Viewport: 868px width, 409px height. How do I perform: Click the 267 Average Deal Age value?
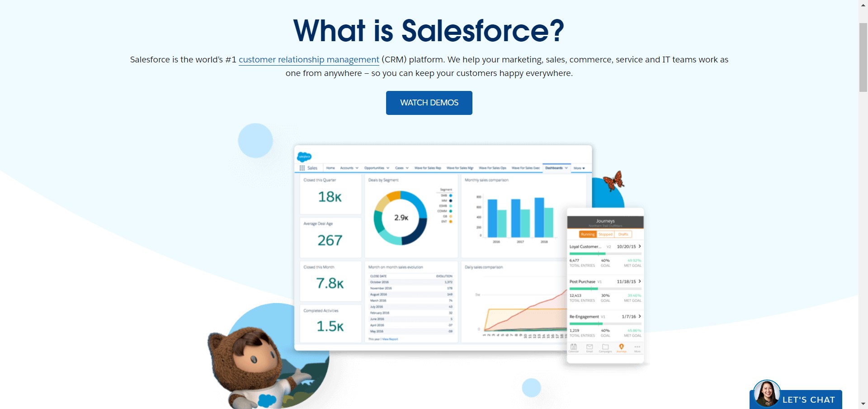coord(330,240)
